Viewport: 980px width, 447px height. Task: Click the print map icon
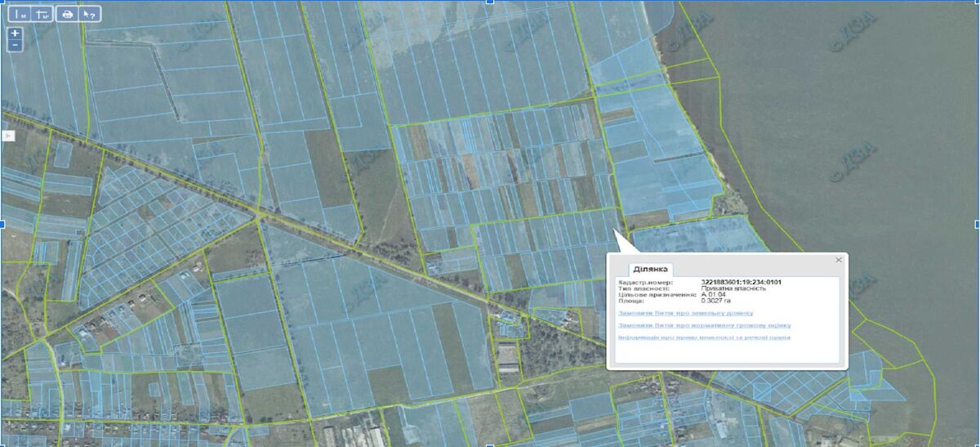click(67, 14)
